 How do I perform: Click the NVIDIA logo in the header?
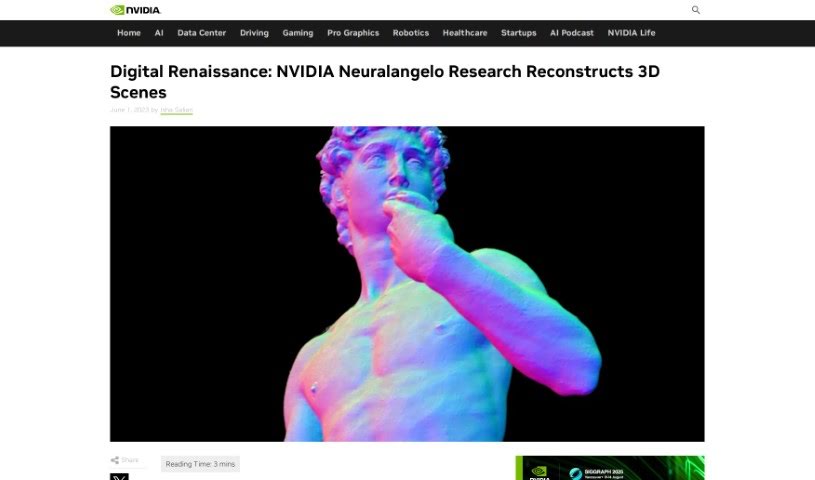[136, 10]
